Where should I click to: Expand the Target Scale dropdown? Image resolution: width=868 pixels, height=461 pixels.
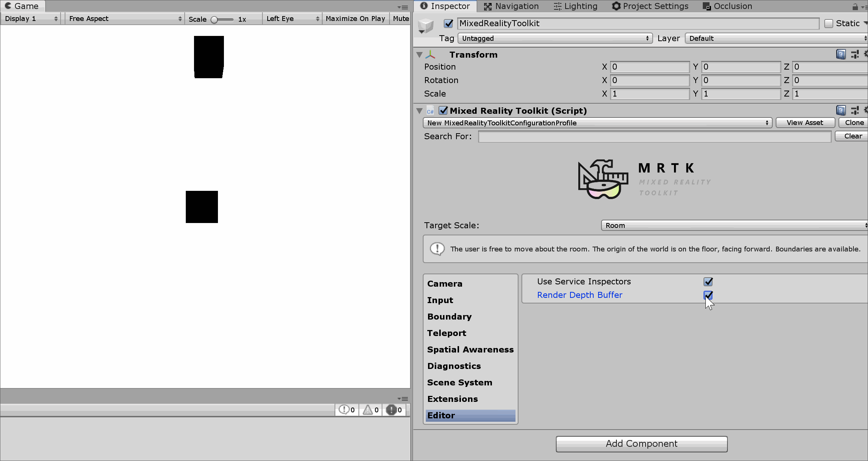point(735,225)
